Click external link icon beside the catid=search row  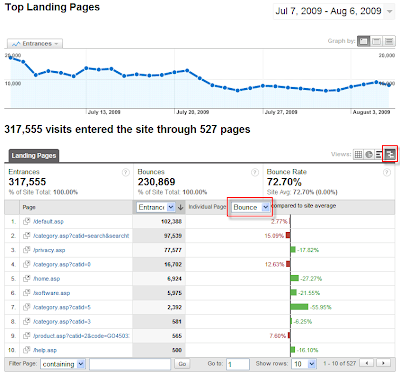(27, 235)
